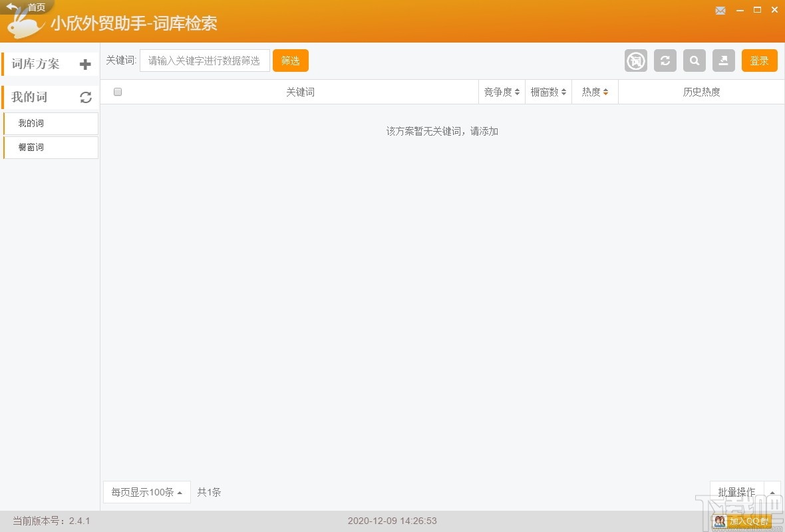Click the refresh icon in the top toolbar
Screen dimensions: 785x532
pos(665,61)
